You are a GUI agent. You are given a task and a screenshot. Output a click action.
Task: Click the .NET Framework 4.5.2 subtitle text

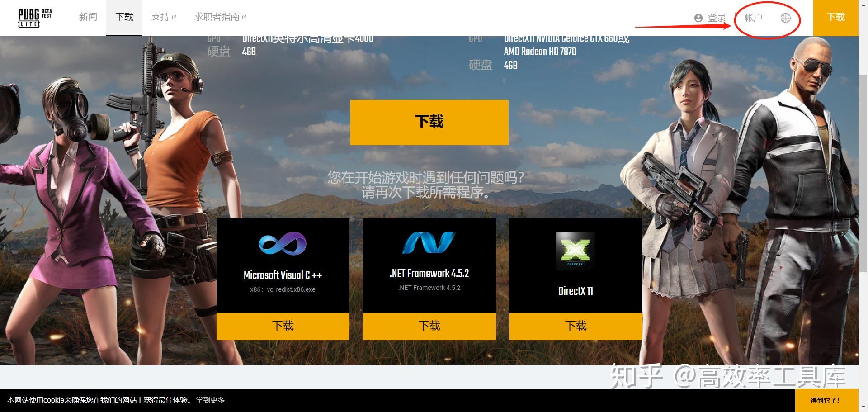(429, 288)
